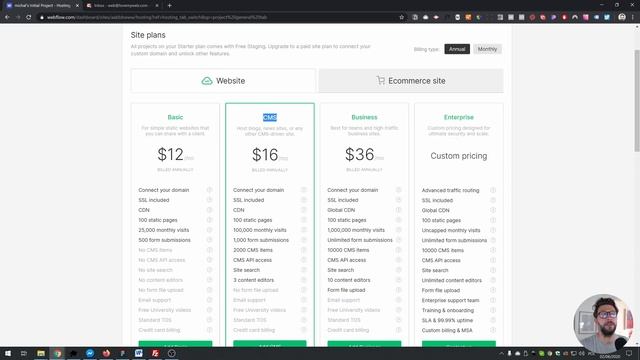Show info for CMS 'Connect your domain'

pyautogui.click(x=304, y=190)
